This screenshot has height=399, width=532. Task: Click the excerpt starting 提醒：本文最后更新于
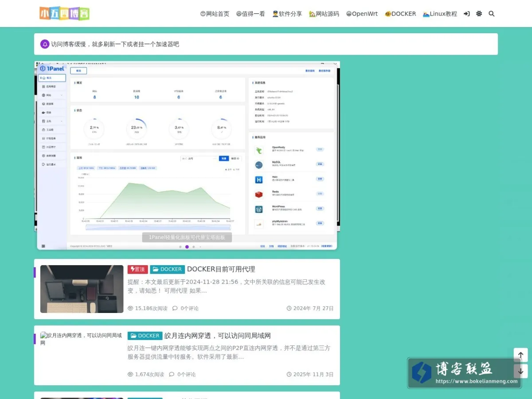(227, 286)
